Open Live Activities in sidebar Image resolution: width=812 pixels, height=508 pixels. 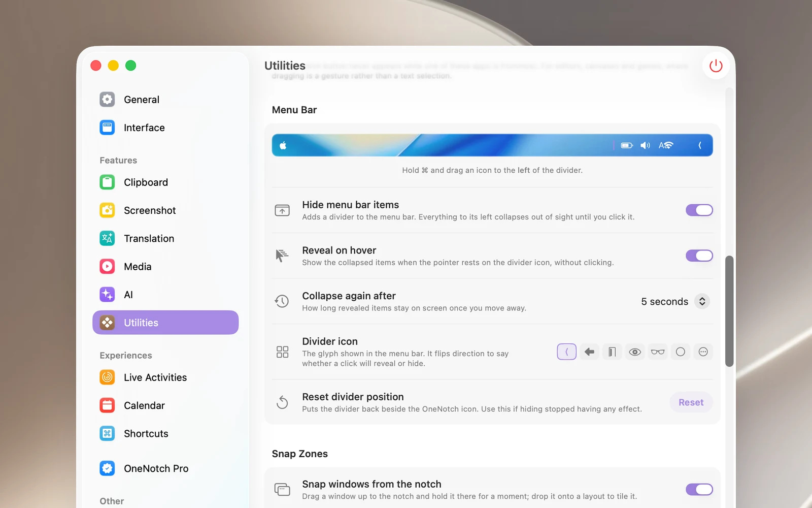click(x=165, y=377)
